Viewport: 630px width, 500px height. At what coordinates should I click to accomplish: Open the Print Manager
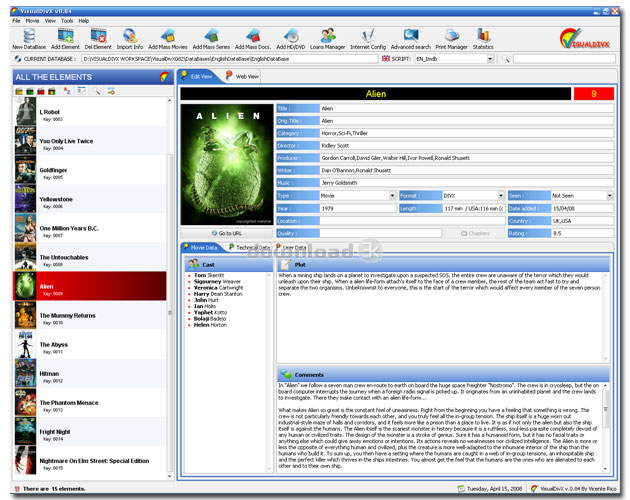(451, 39)
